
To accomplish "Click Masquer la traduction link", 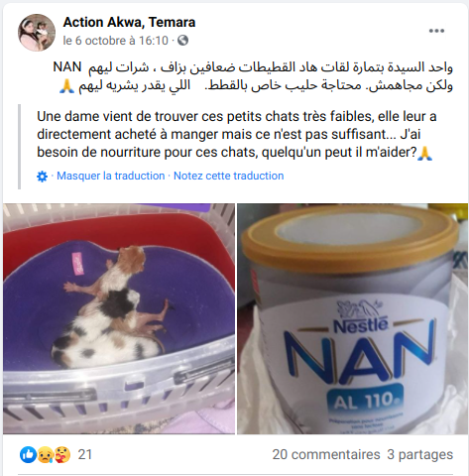I will coord(111,176).
